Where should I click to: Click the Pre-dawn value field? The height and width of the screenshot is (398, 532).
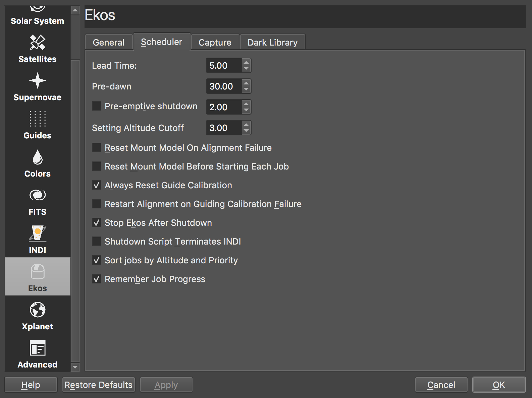click(x=224, y=86)
